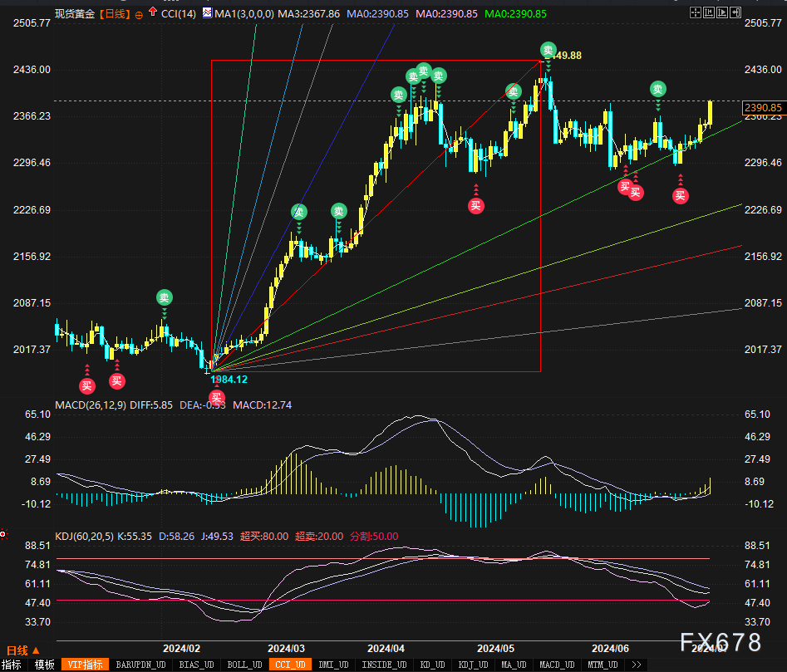Click the 指标 button in bottom bar

click(12, 665)
